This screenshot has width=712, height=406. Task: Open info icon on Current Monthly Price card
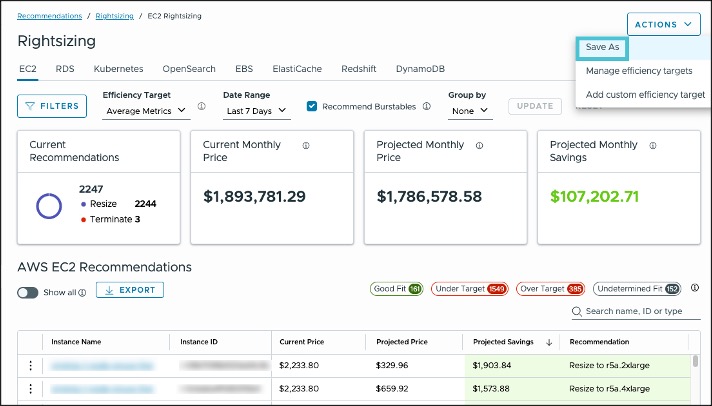click(x=306, y=146)
